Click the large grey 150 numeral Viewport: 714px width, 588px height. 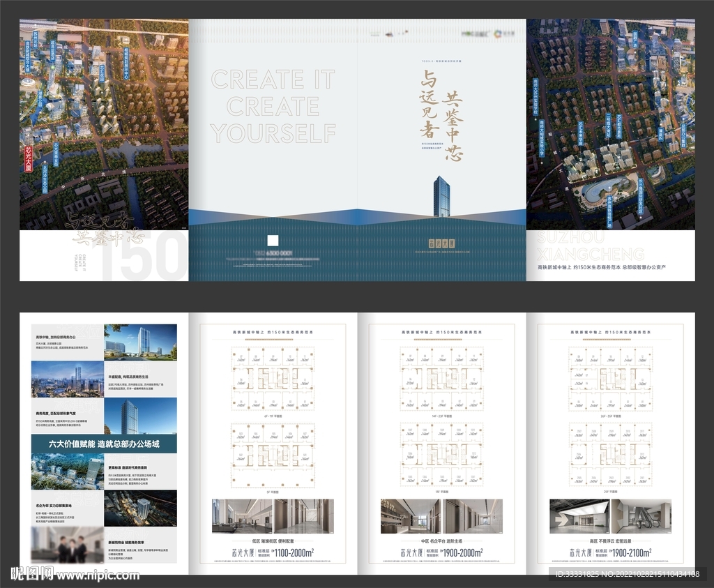pos(143,256)
